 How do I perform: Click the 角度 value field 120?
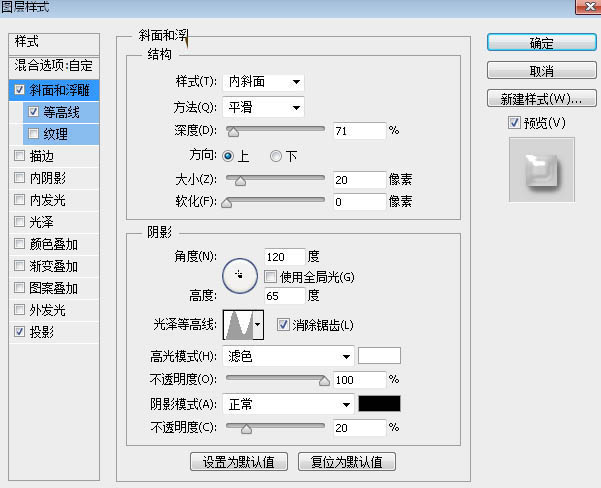tap(285, 256)
